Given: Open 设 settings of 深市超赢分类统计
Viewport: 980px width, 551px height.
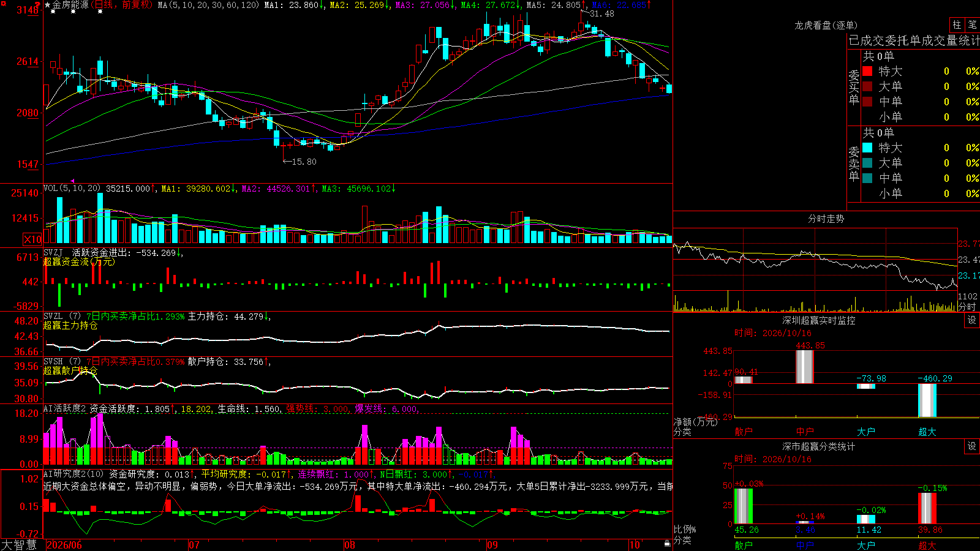Looking at the screenshot, I should 972,446.
